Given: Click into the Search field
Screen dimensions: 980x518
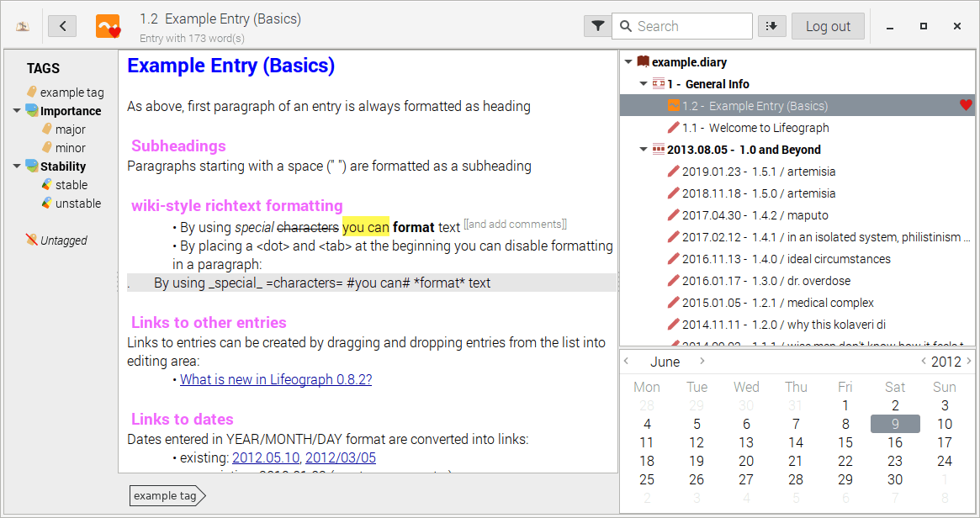Looking at the screenshot, I should click(x=682, y=26).
